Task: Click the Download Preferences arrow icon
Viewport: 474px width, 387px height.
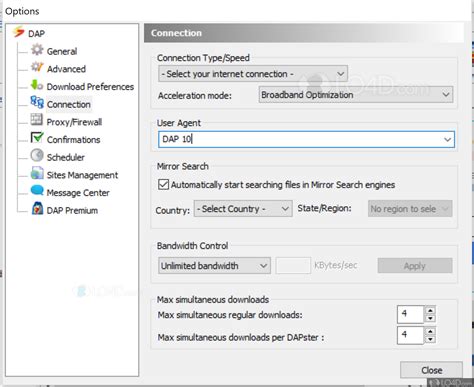Action: (37, 85)
